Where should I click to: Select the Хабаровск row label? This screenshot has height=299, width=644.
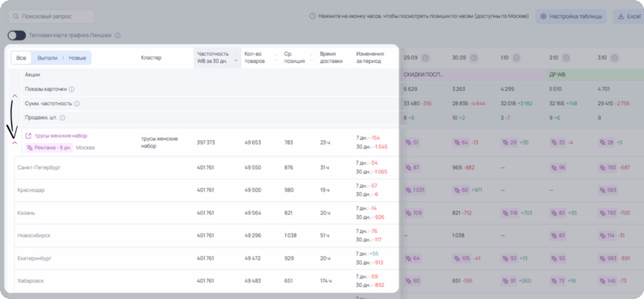click(x=31, y=281)
